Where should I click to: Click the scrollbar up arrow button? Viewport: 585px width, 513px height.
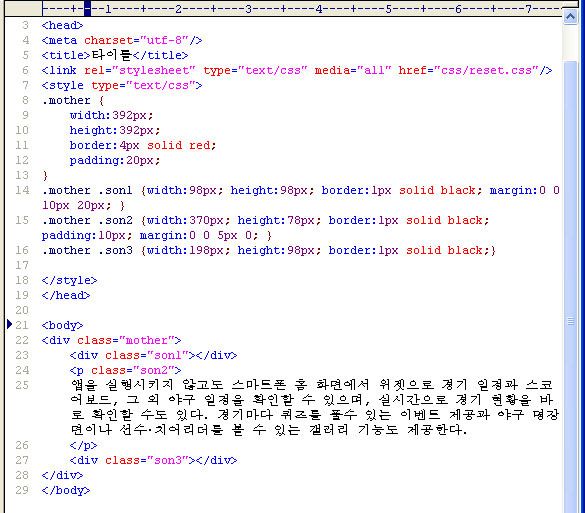coord(570,17)
